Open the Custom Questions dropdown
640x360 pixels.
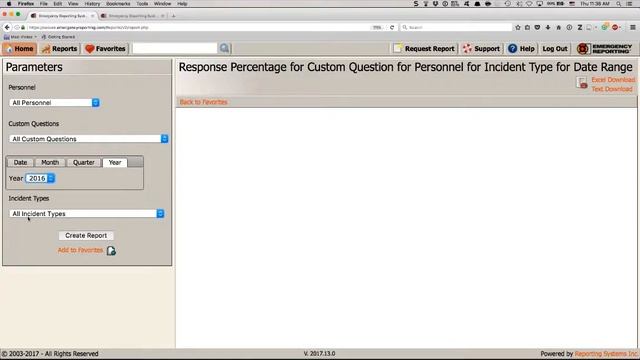[89, 139]
